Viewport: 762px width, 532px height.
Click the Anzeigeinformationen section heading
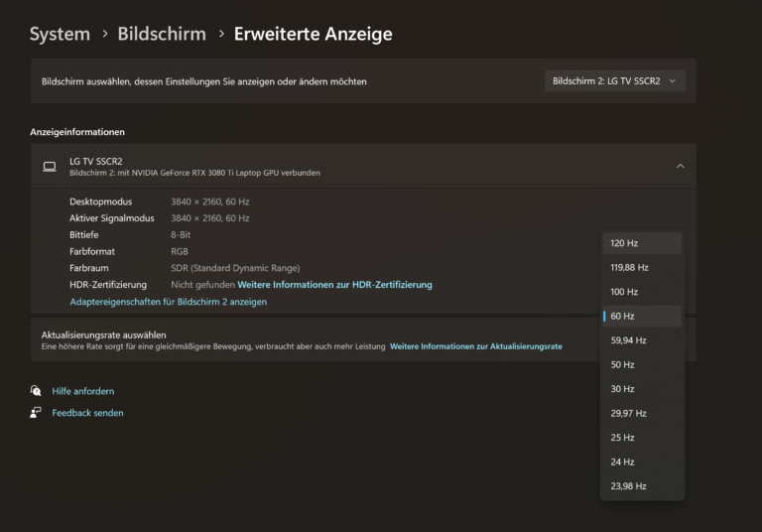77,132
